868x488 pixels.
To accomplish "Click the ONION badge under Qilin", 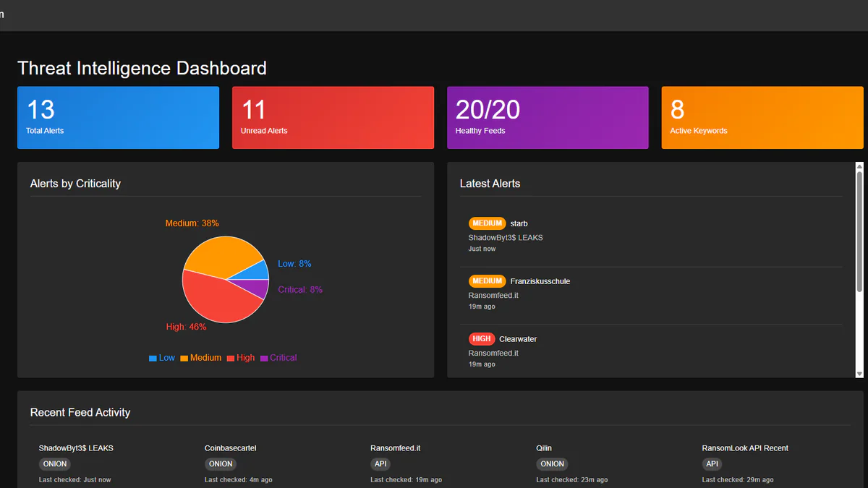I will click(552, 463).
